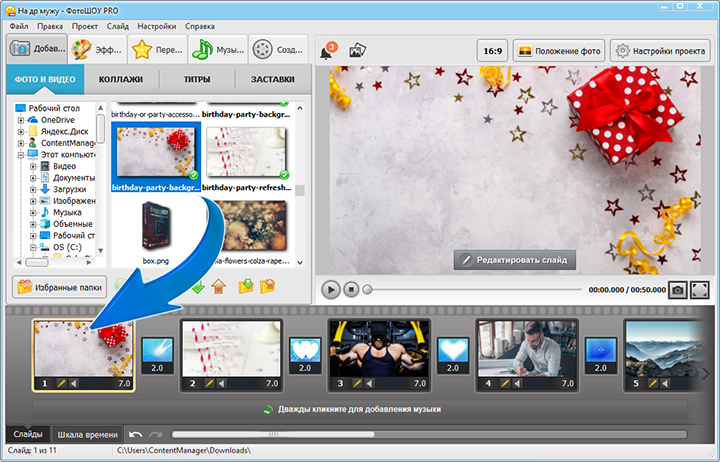Expand the OneDrive tree node

tap(20, 120)
